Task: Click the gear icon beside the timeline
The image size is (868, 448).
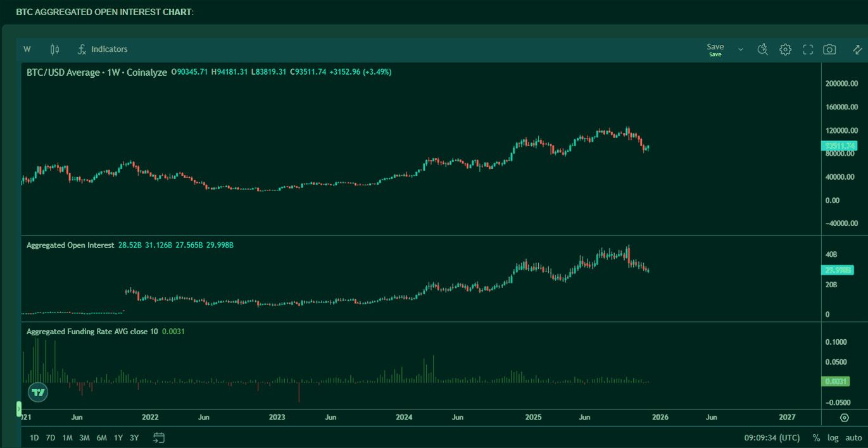Action: click(x=844, y=418)
